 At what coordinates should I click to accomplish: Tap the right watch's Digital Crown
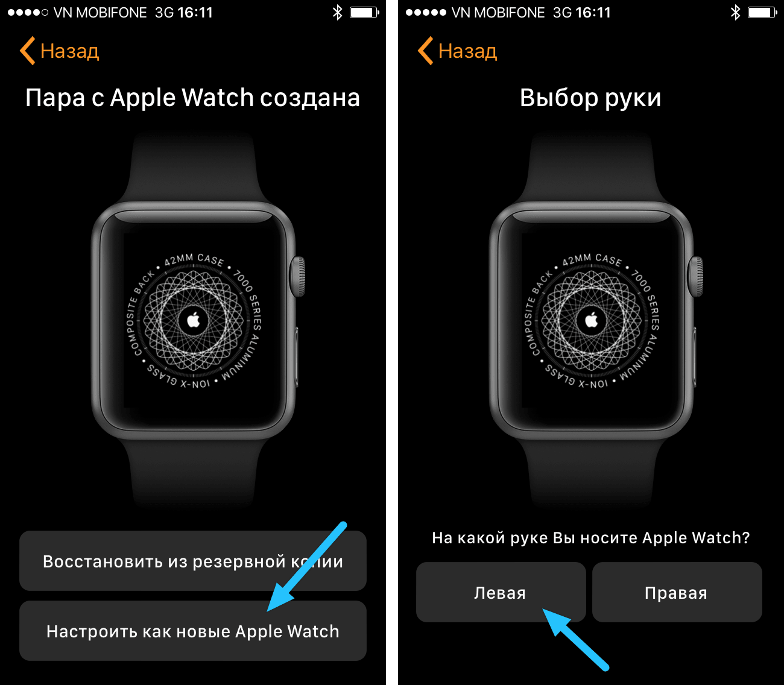point(696,277)
